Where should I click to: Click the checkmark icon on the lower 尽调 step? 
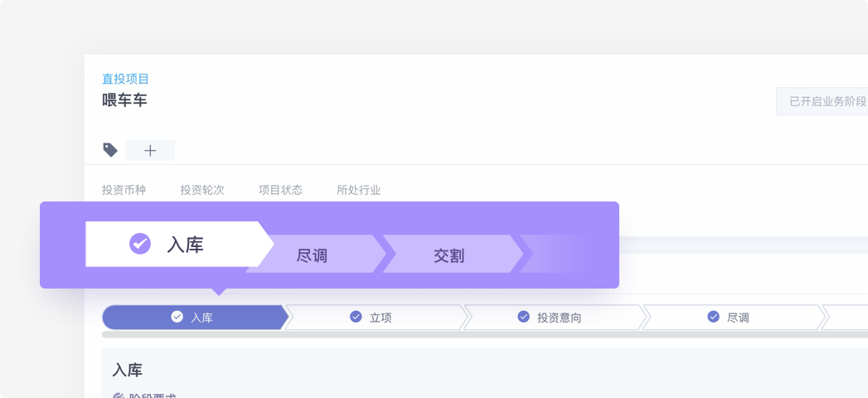point(714,317)
